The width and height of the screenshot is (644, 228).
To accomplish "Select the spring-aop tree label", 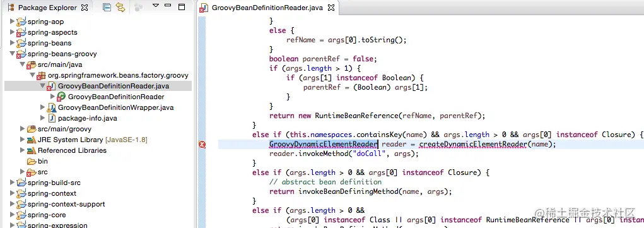I will point(45,21).
